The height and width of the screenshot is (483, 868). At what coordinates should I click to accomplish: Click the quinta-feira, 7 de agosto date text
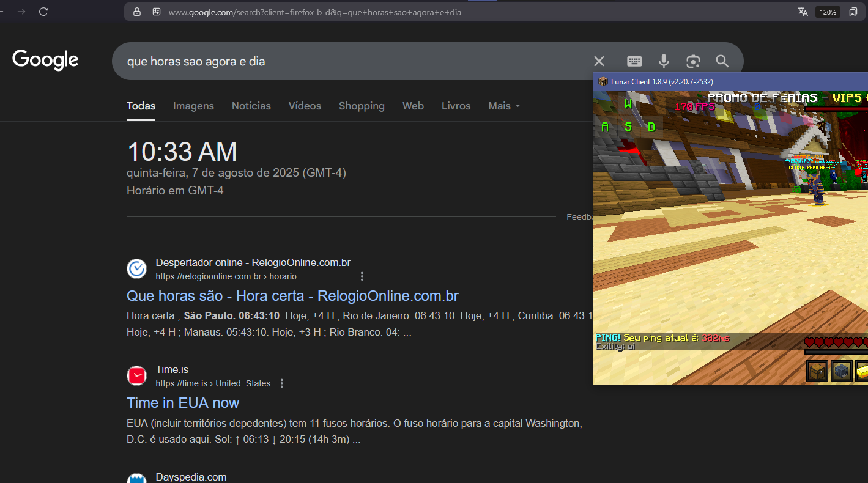[236, 173]
